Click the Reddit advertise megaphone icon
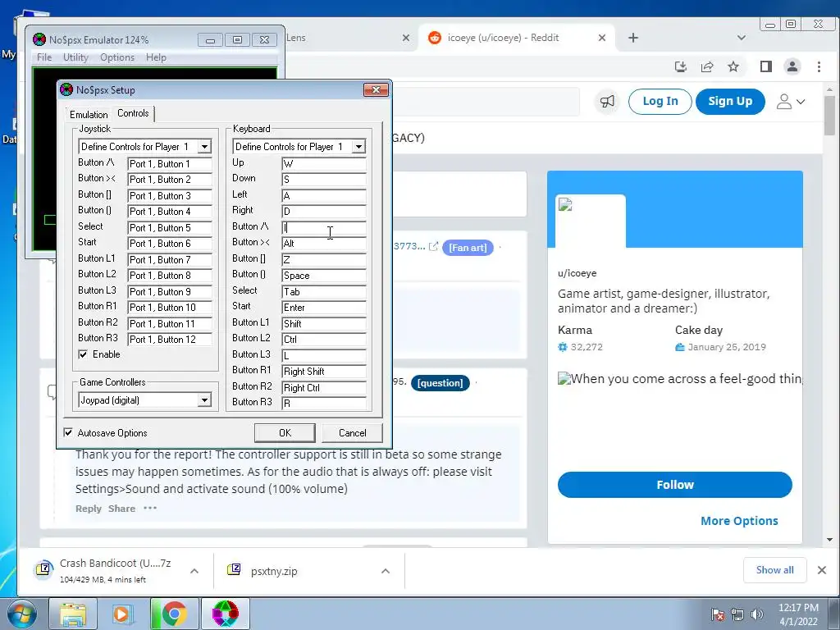 607,101
